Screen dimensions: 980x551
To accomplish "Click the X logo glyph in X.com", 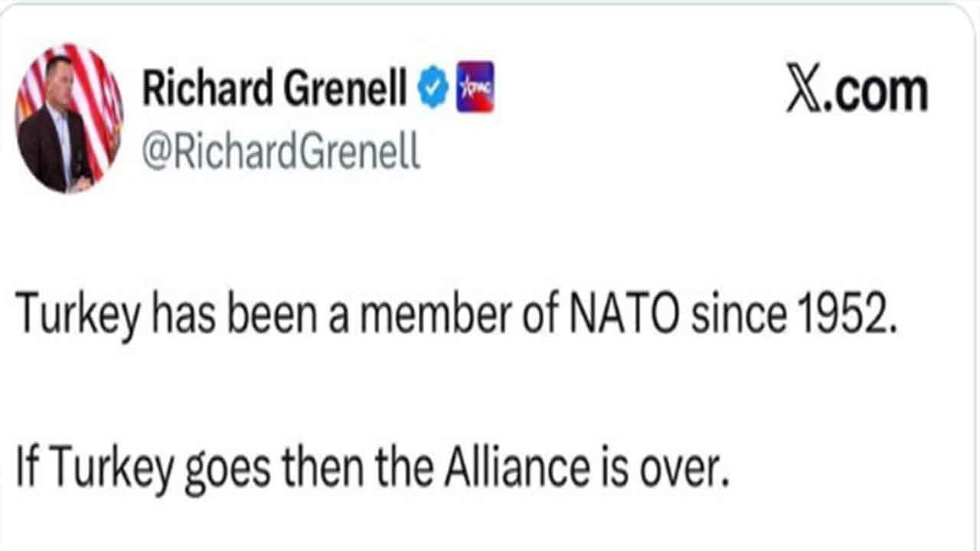I will click(x=802, y=93).
